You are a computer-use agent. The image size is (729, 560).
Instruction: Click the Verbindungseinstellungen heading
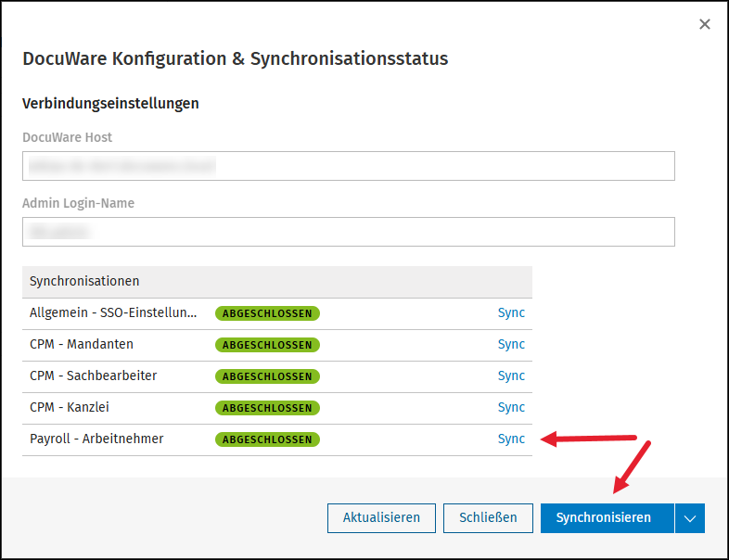110,103
